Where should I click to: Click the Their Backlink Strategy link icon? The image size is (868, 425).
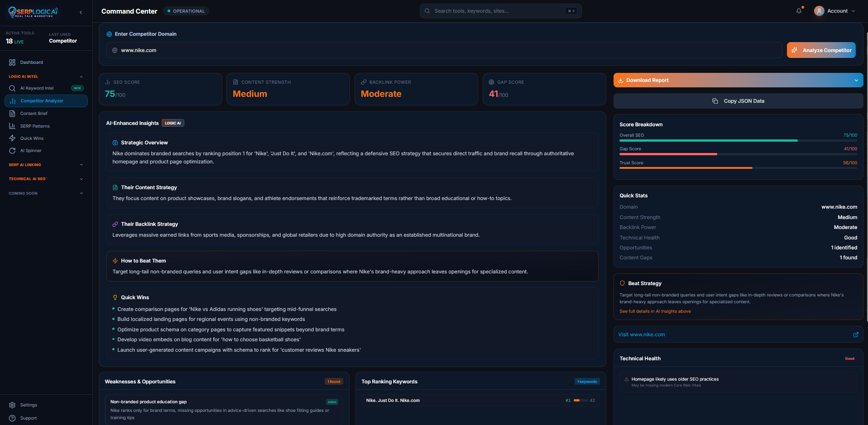point(115,224)
